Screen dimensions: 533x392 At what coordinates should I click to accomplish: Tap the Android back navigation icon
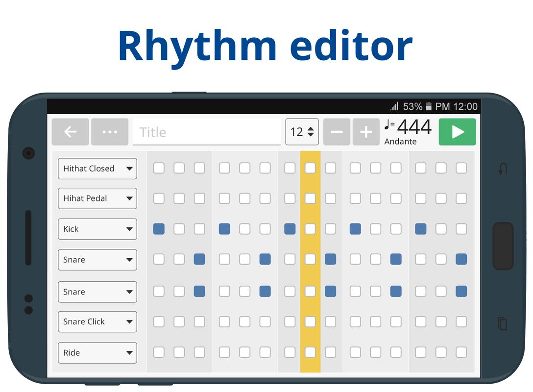tap(503, 169)
